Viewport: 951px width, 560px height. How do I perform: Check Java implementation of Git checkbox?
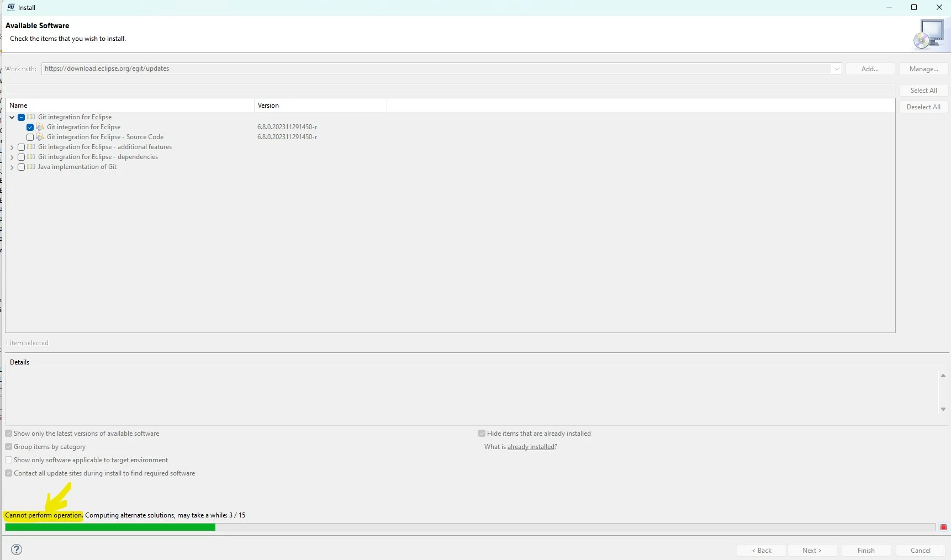pos(21,167)
